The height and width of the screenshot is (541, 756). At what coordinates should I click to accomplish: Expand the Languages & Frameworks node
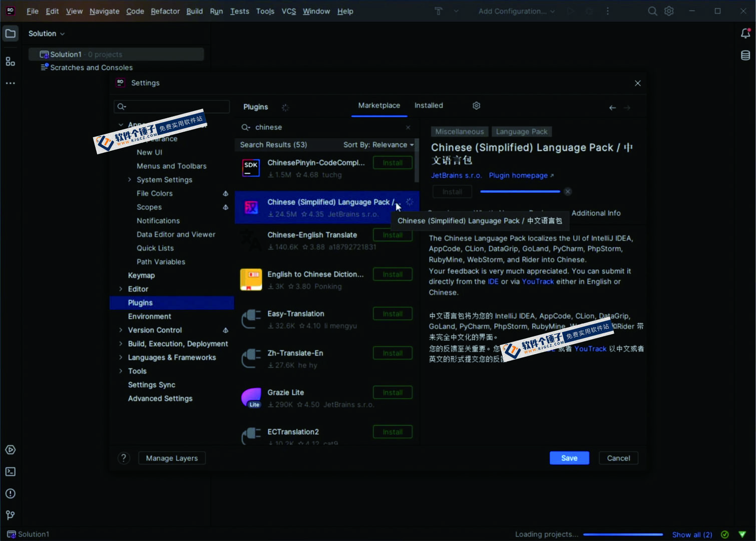point(121,357)
